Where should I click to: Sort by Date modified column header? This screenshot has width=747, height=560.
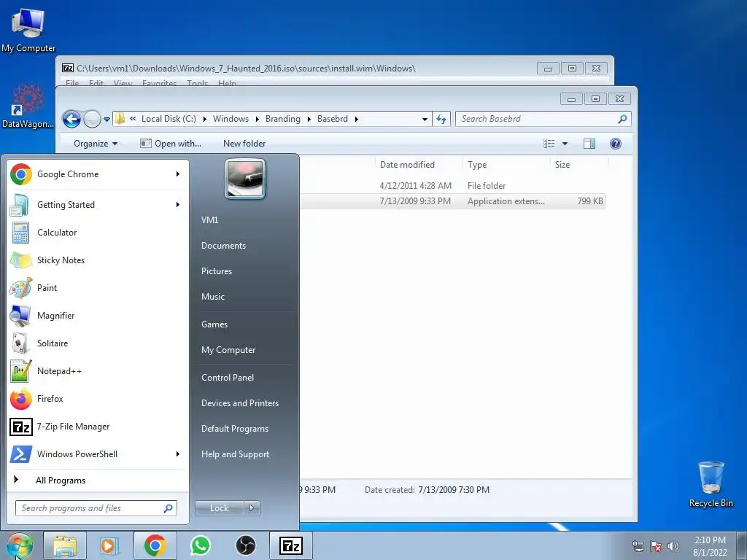418,165
